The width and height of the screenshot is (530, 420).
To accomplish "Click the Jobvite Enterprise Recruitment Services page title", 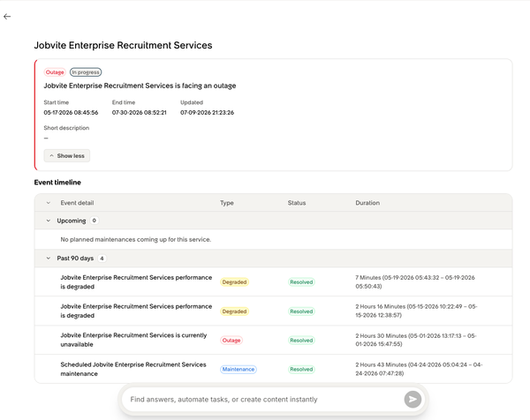I will click(123, 45).
